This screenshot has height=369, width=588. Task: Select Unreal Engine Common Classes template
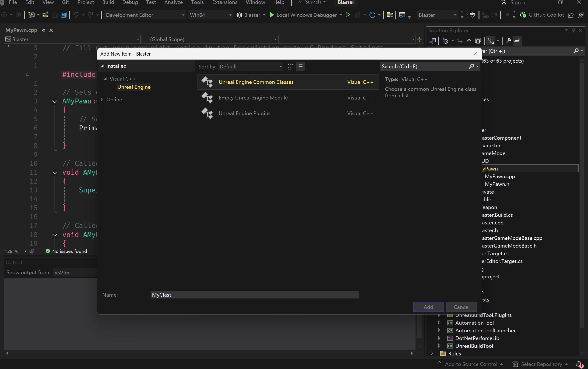pyautogui.click(x=288, y=82)
